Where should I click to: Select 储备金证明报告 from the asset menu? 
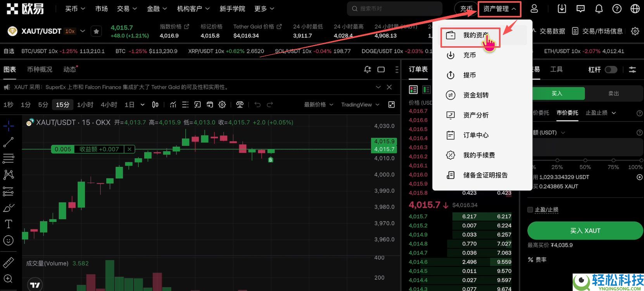pos(483,175)
